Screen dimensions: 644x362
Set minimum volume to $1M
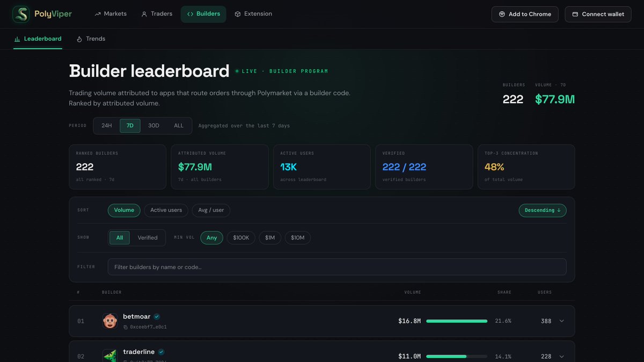270,238
